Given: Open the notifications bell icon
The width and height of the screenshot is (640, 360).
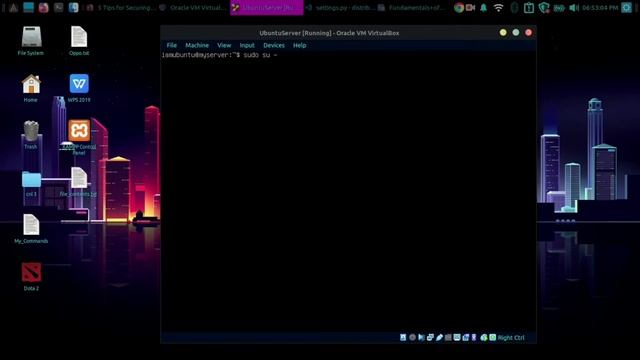Looking at the screenshot, I should [x=484, y=7].
